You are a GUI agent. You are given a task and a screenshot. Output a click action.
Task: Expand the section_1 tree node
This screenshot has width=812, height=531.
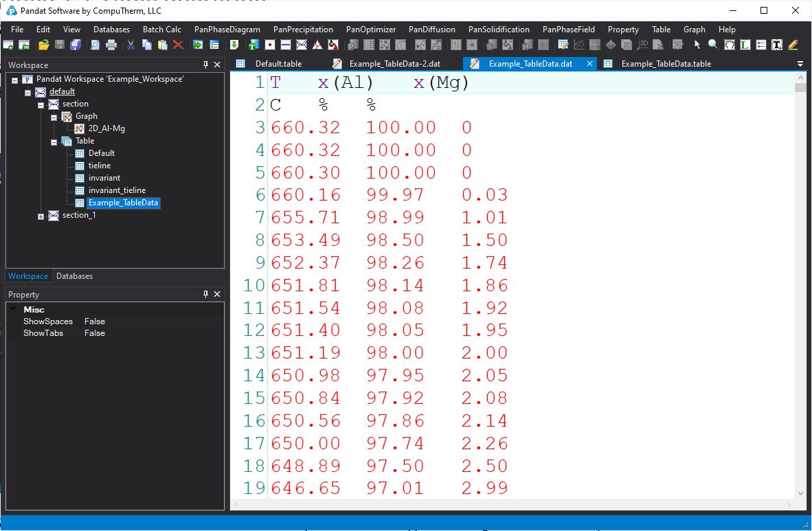[41, 216]
